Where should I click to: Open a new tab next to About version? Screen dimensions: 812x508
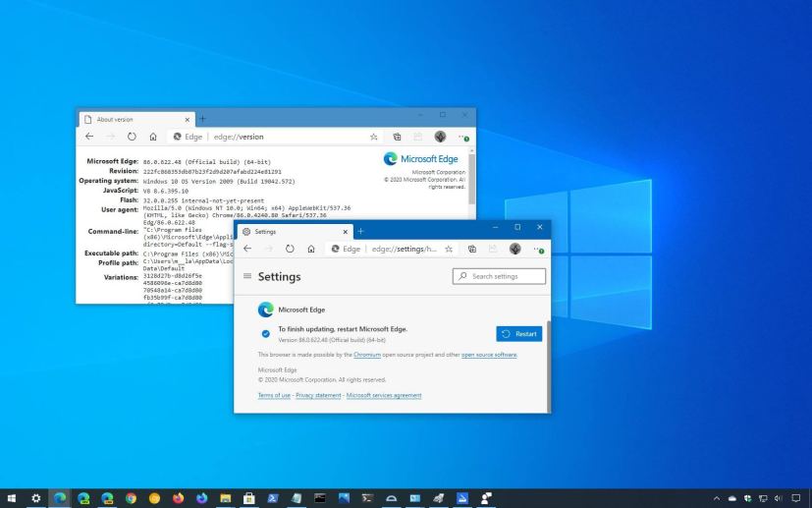click(x=202, y=119)
